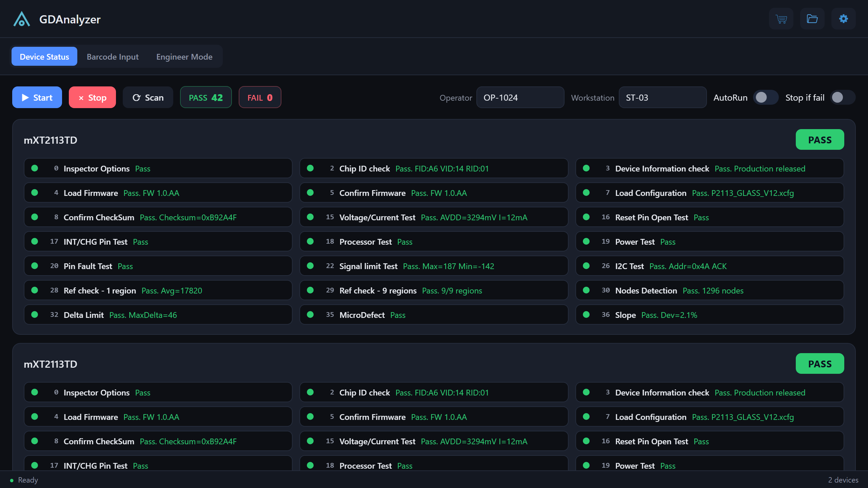Screen dimensions: 868x488
Task: Click the first device's PASS badge
Action: coord(820,140)
